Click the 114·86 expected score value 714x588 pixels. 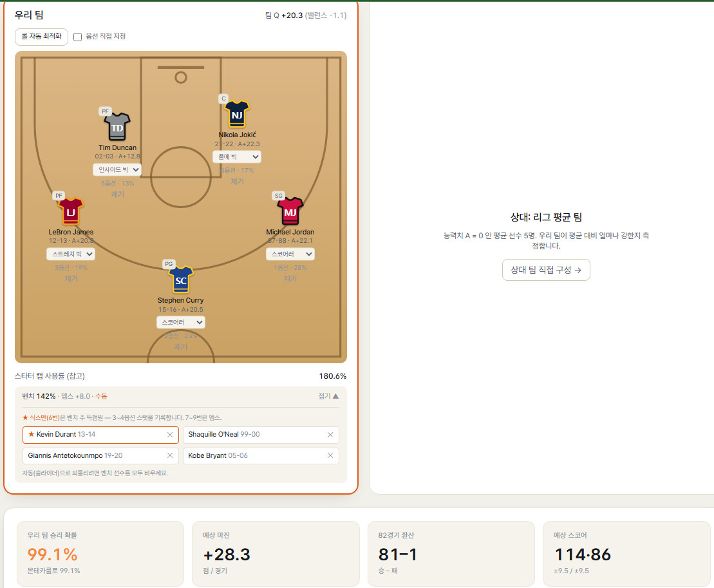[x=583, y=555]
